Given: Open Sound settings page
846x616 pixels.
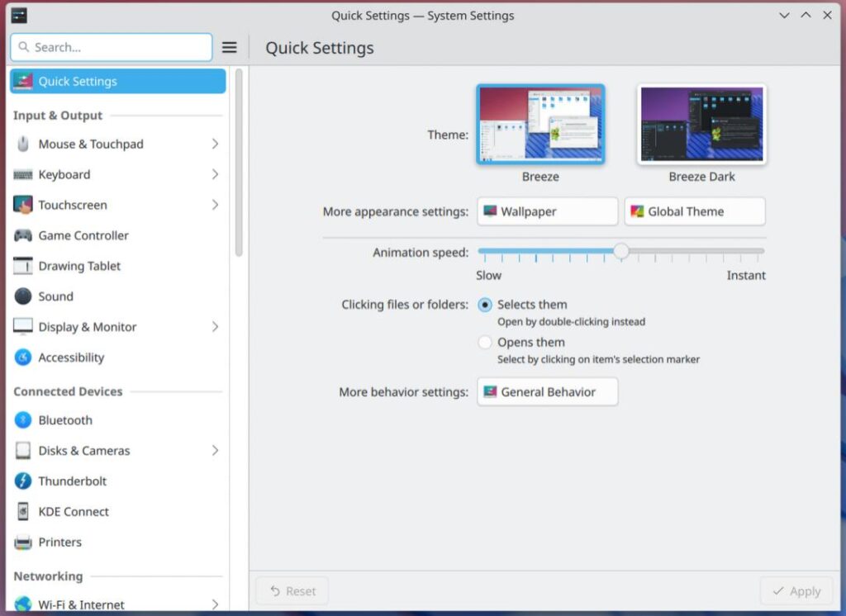Looking at the screenshot, I should (x=117, y=296).
